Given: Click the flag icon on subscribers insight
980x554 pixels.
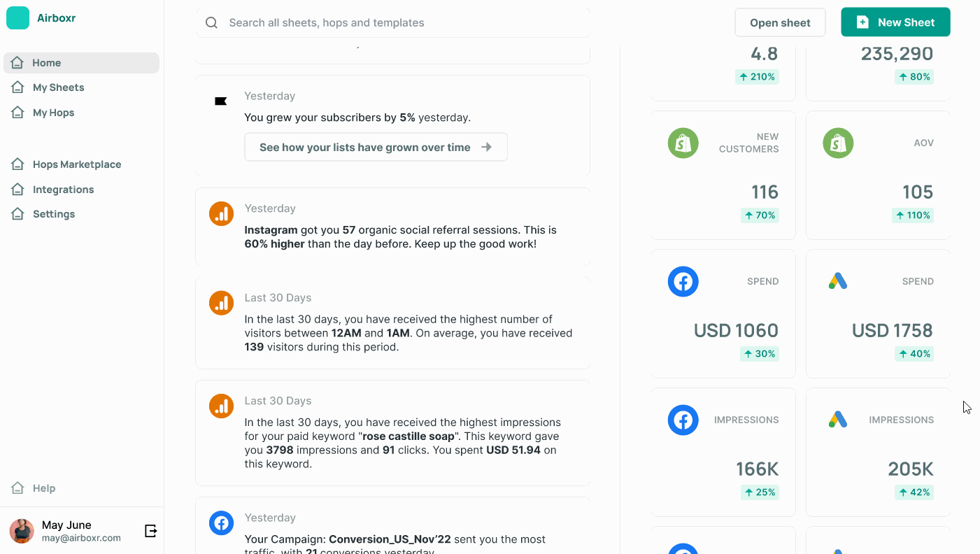Looking at the screenshot, I should 220,101.
